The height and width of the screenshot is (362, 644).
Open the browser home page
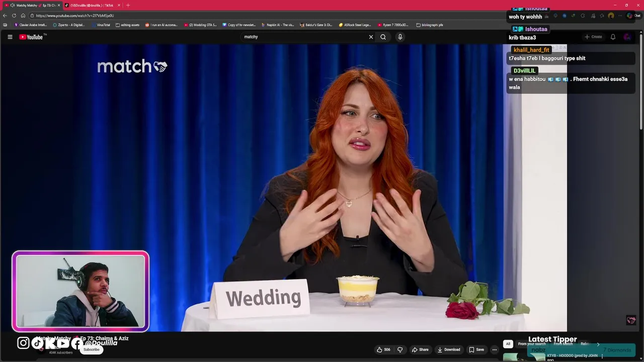tap(23, 16)
